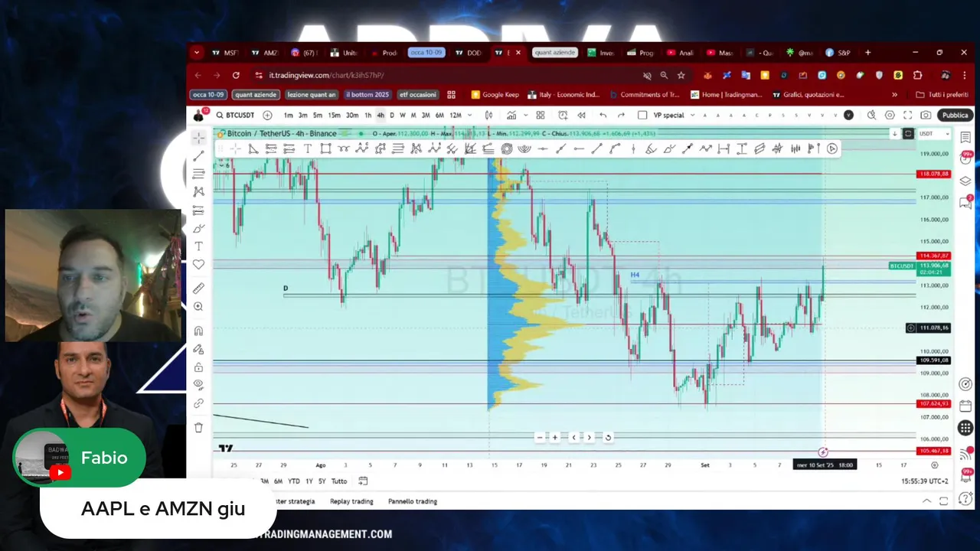This screenshot has height=551, width=980.
Task: Take a chart snapshot with camera icon
Action: coord(926,115)
